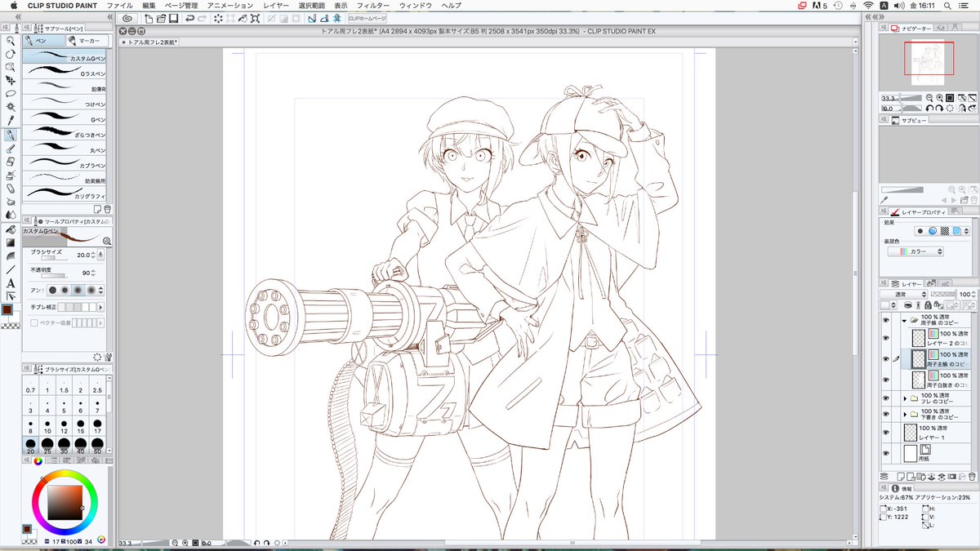Hide the レイヤー 1 layer
Image resolution: width=980 pixels, height=551 pixels.
pyautogui.click(x=885, y=433)
